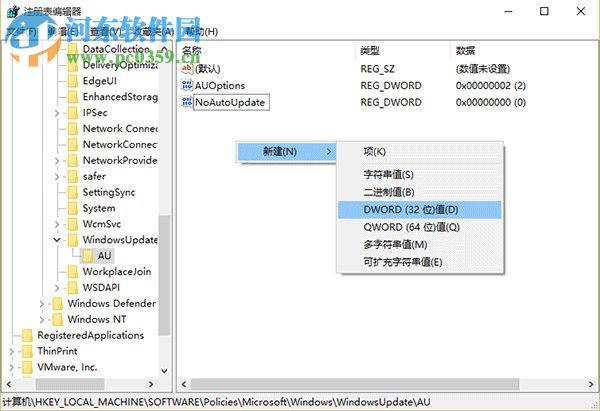Choose 项(K) from the submenu
Image resolution: width=600 pixels, height=411 pixels.
pos(420,152)
